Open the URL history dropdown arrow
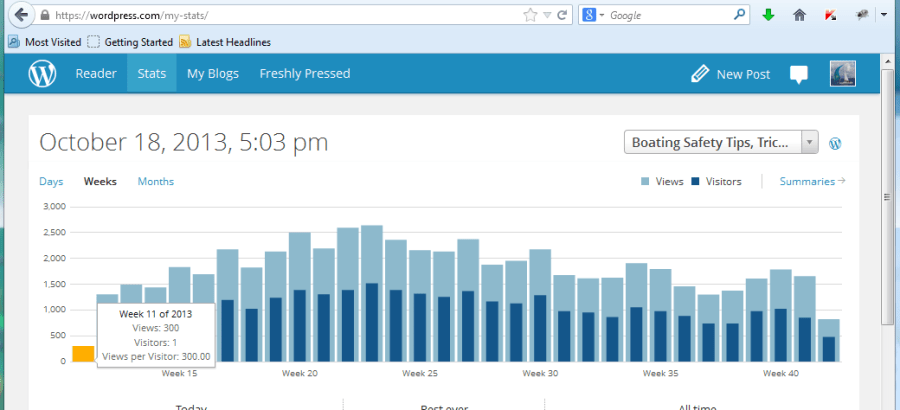This screenshot has height=410, width=900. [546, 16]
